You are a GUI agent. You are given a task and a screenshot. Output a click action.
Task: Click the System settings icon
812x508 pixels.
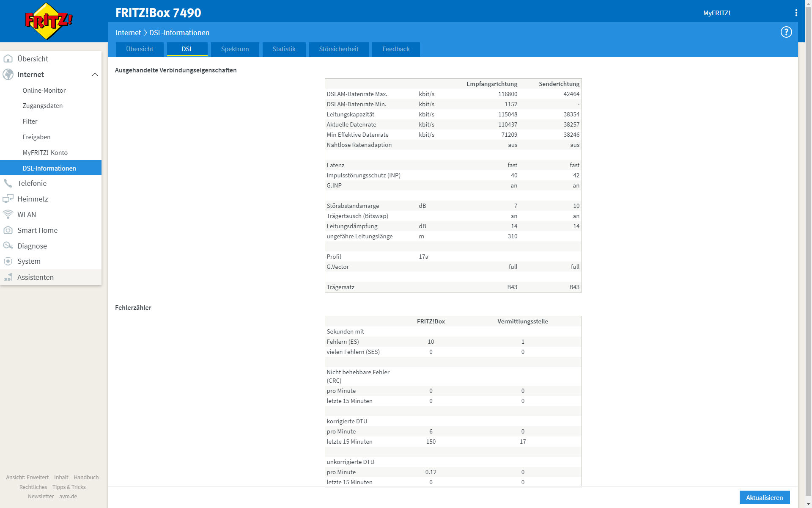[x=8, y=261]
